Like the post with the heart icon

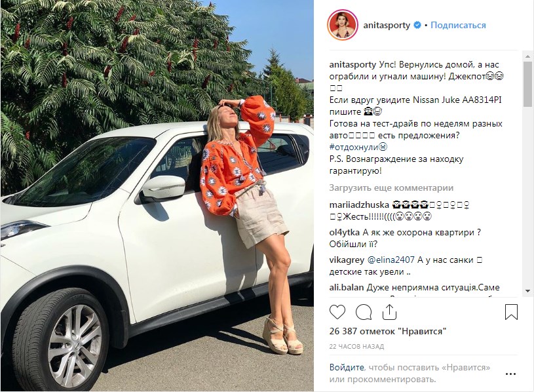(337, 312)
